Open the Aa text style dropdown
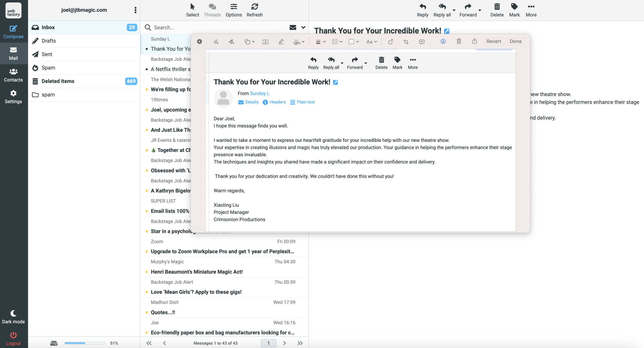This screenshot has width=644, height=348. tap(371, 42)
